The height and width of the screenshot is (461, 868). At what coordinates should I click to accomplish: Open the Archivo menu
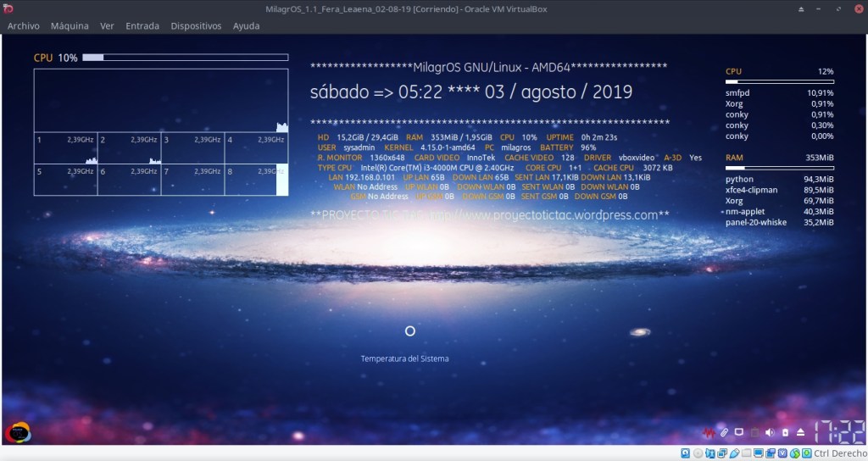point(23,26)
